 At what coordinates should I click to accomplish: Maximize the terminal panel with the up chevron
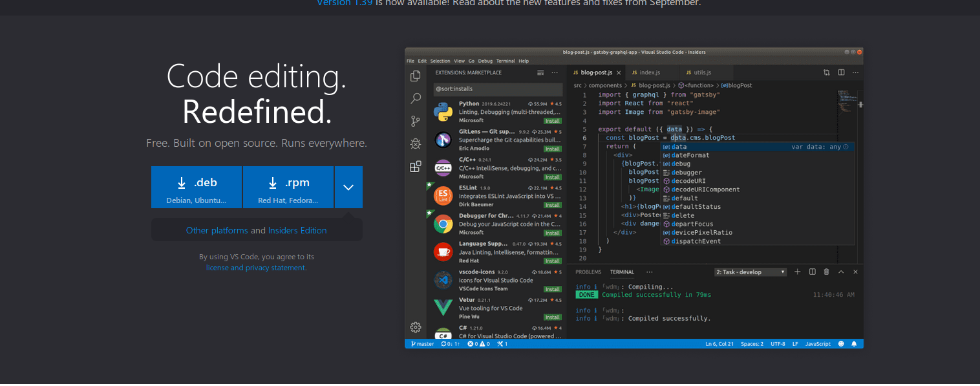[x=841, y=272]
